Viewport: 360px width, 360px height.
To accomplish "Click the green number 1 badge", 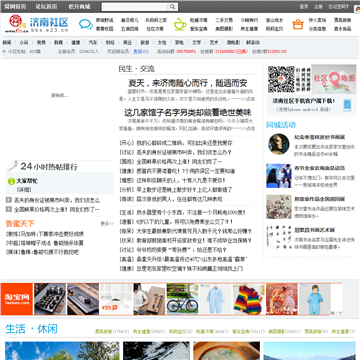I will tap(11, 181).
